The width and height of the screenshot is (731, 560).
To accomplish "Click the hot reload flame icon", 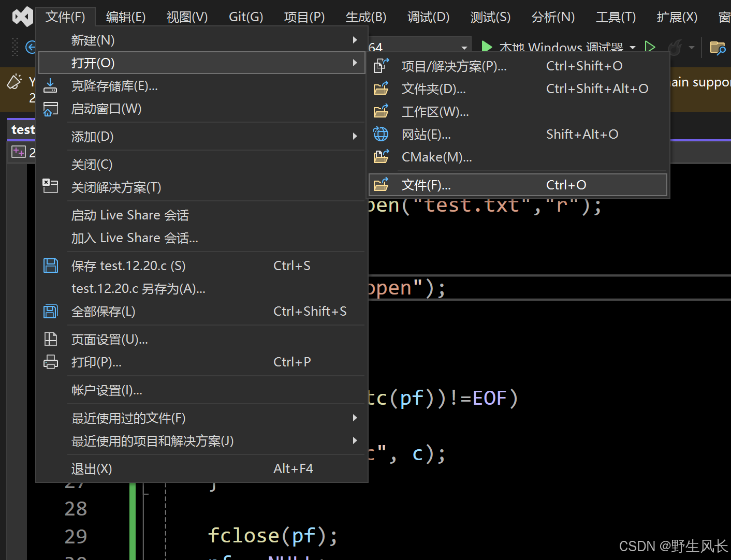I will click(x=675, y=48).
